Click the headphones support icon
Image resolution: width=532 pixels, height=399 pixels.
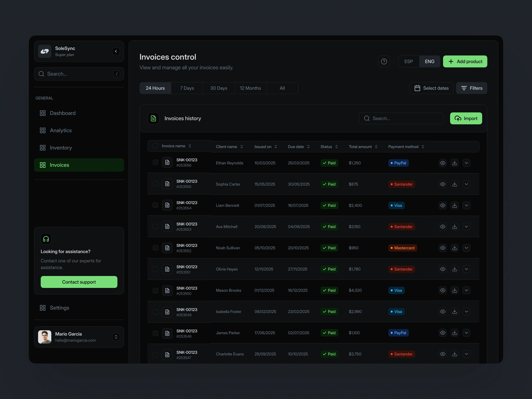tap(46, 239)
